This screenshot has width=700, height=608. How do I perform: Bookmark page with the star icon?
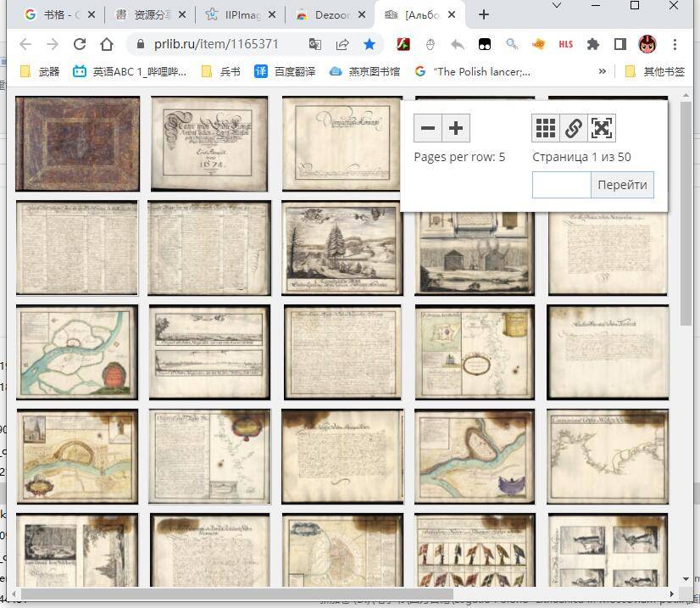point(369,44)
